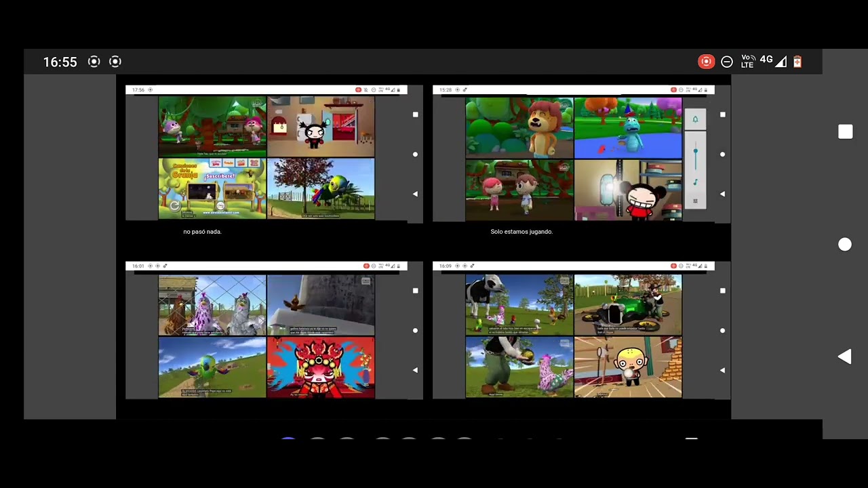Click the red record icon in the 16:01 status bar

[x=366, y=266]
